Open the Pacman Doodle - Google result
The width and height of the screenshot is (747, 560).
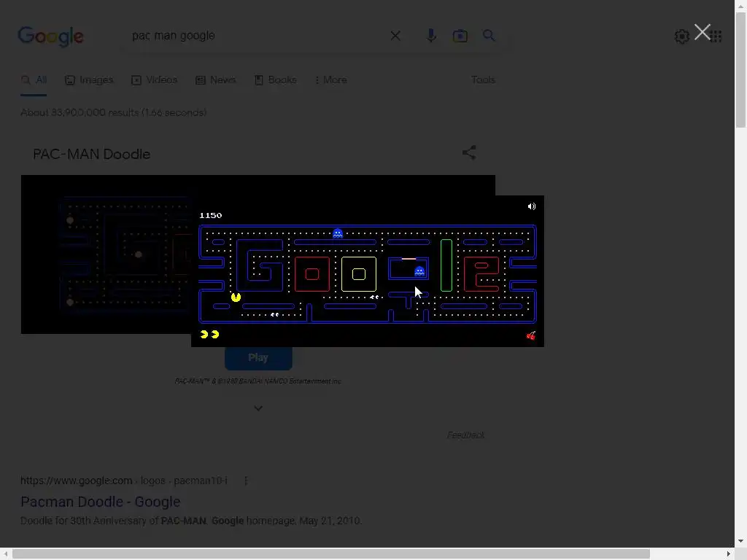pyautogui.click(x=101, y=502)
